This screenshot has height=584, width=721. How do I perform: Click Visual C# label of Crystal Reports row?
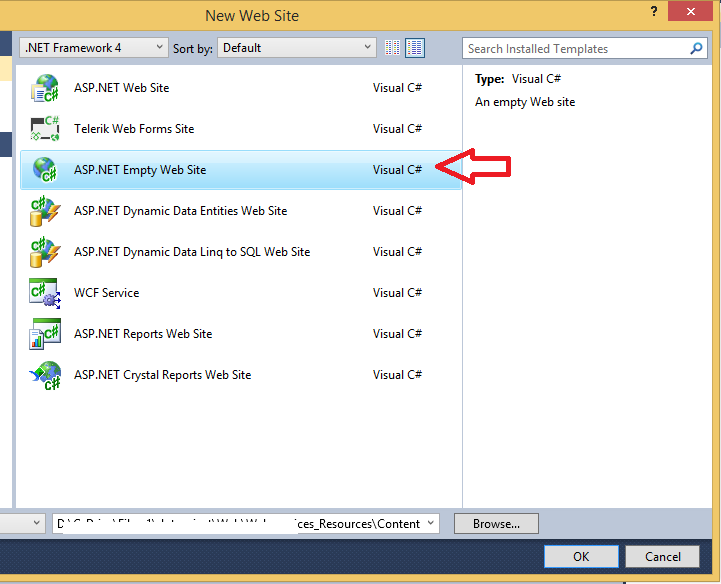point(397,375)
